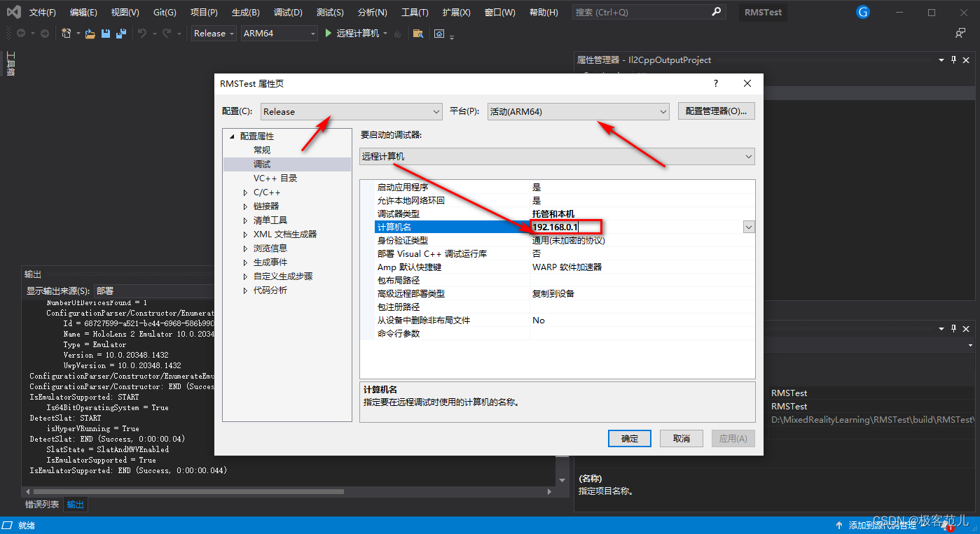Start debugging with green play arrow

(329, 33)
